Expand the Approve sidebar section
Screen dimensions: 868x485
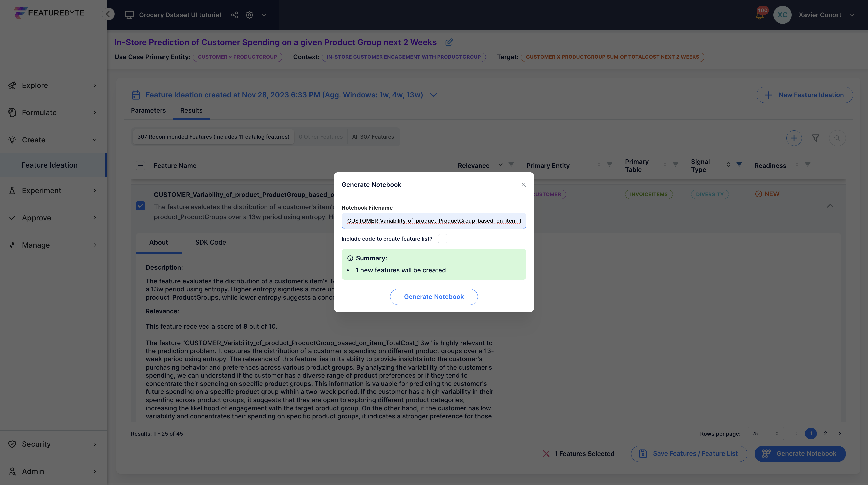pos(53,218)
